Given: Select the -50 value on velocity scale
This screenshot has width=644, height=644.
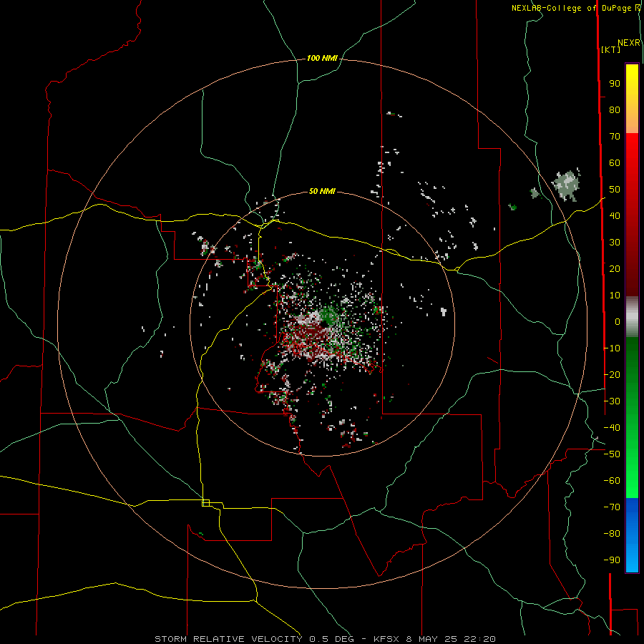Looking at the screenshot, I should click(x=612, y=454).
